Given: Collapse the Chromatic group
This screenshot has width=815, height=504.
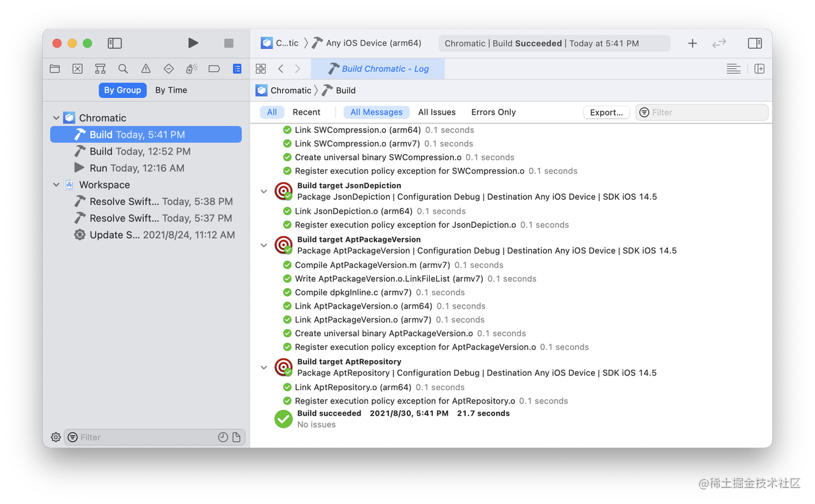Looking at the screenshot, I should point(56,118).
